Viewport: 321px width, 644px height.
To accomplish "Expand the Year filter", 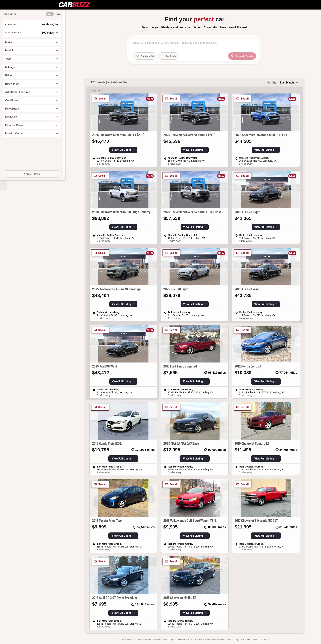I will tap(32, 59).
